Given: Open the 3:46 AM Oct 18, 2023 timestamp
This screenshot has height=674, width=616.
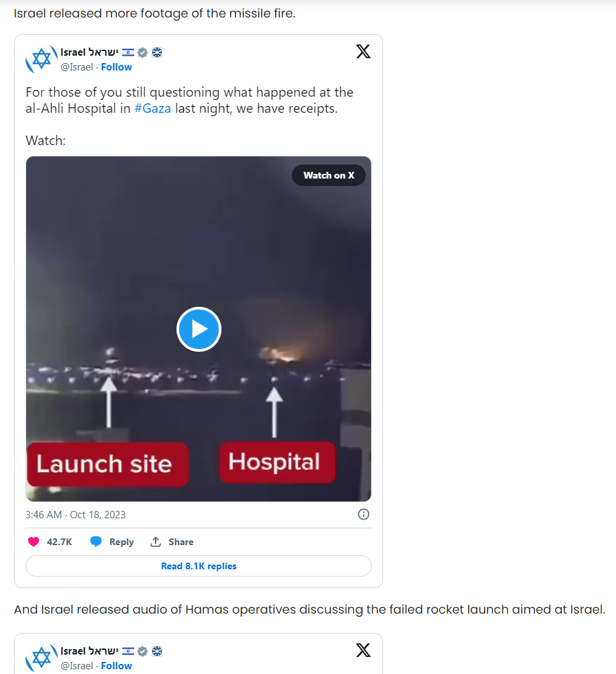Looking at the screenshot, I should coord(76,515).
